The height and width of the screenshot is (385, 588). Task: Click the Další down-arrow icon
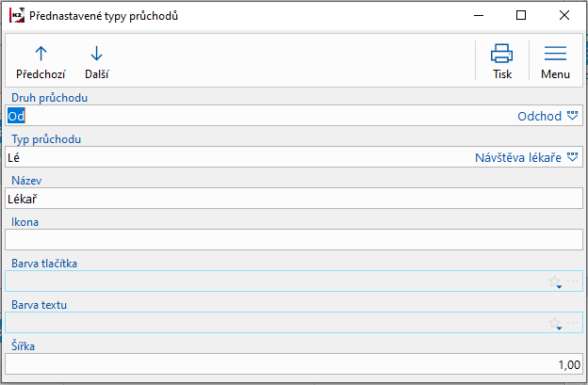point(96,54)
